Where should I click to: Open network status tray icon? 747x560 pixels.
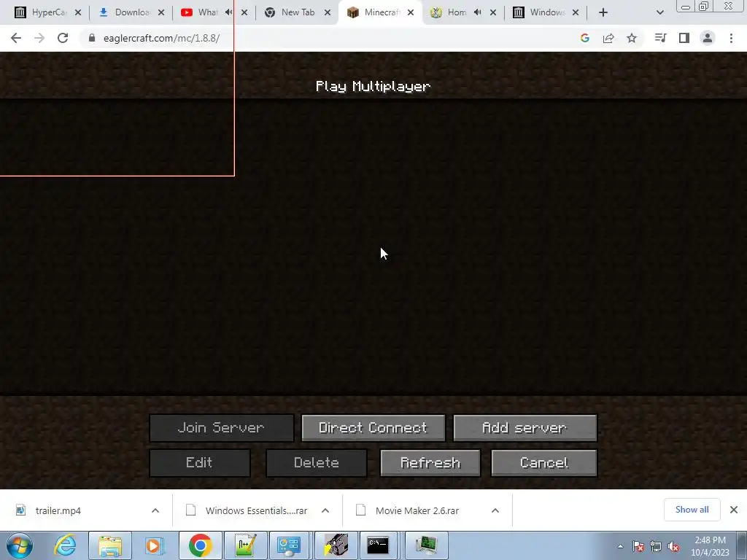[x=656, y=546]
